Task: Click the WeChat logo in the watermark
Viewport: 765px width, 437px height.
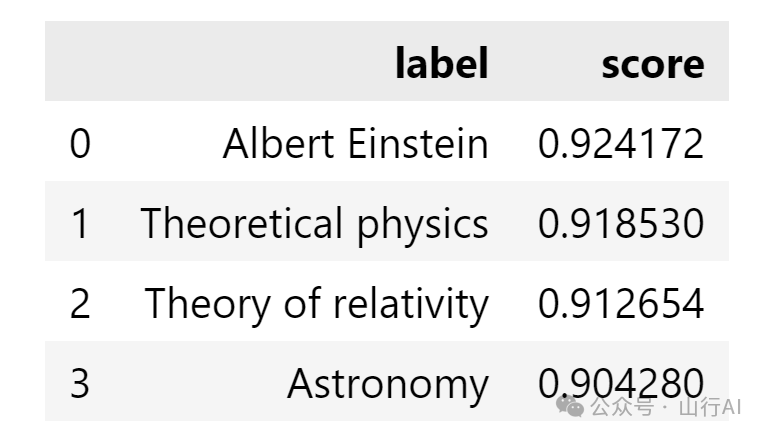Action: coord(571,405)
